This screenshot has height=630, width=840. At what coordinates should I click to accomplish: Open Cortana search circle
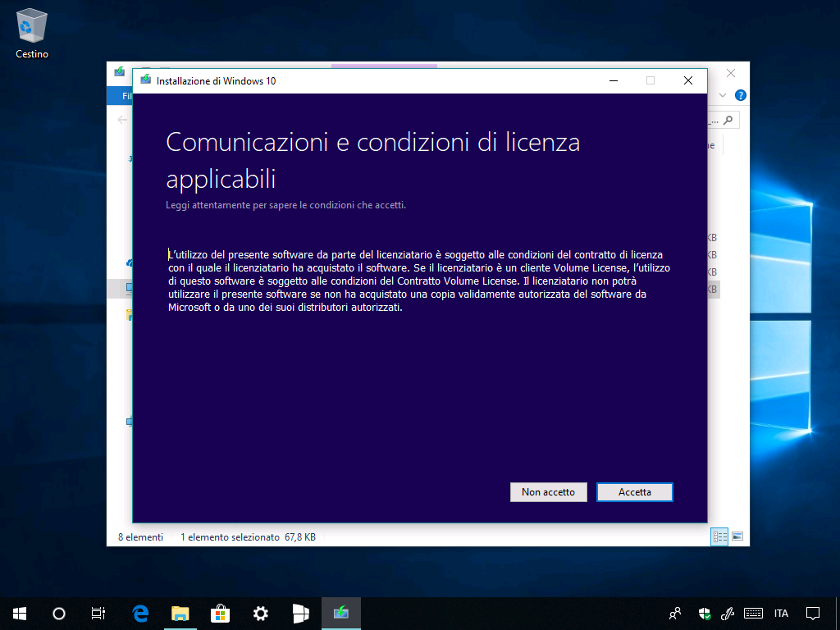pyautogui.click(x=59, y=614)
